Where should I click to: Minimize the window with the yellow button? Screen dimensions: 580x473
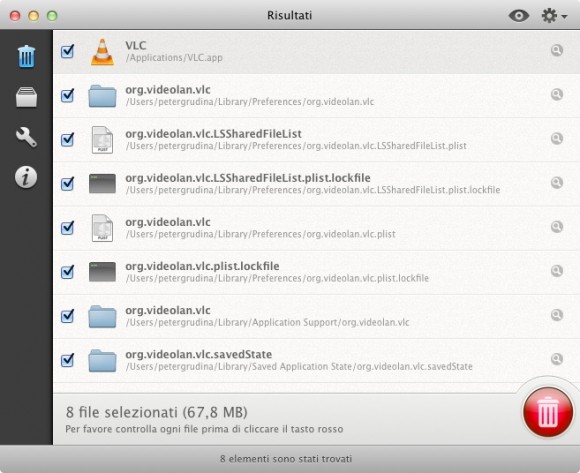coord(34,16)
